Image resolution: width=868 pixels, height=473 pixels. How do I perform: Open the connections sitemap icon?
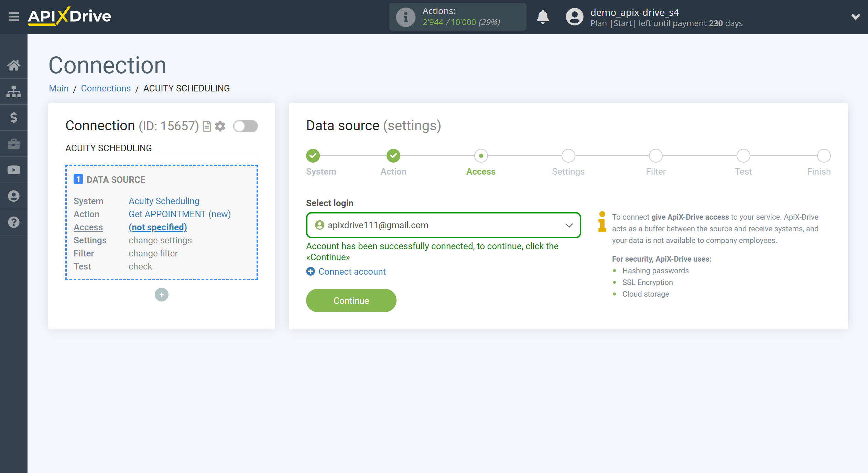pyautogui.click(x=14, y=91)
